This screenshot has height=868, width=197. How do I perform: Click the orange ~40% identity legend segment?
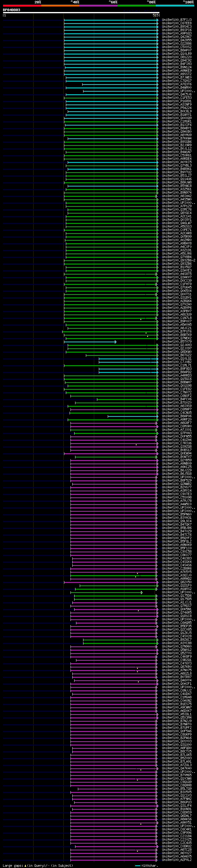(60, 6)
